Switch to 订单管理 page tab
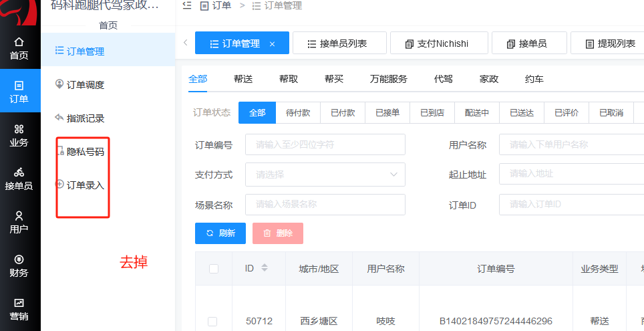 242,43
